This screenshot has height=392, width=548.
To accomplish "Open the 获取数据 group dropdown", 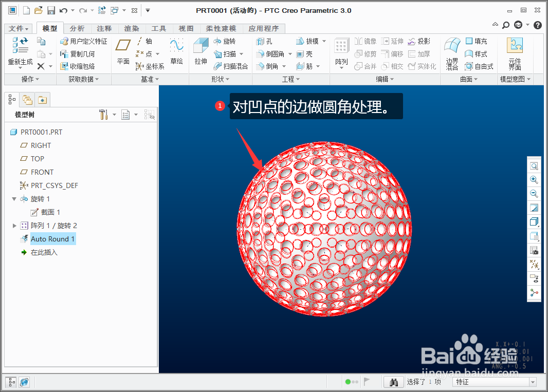I will pyautogui.click(x=83, y=79).
